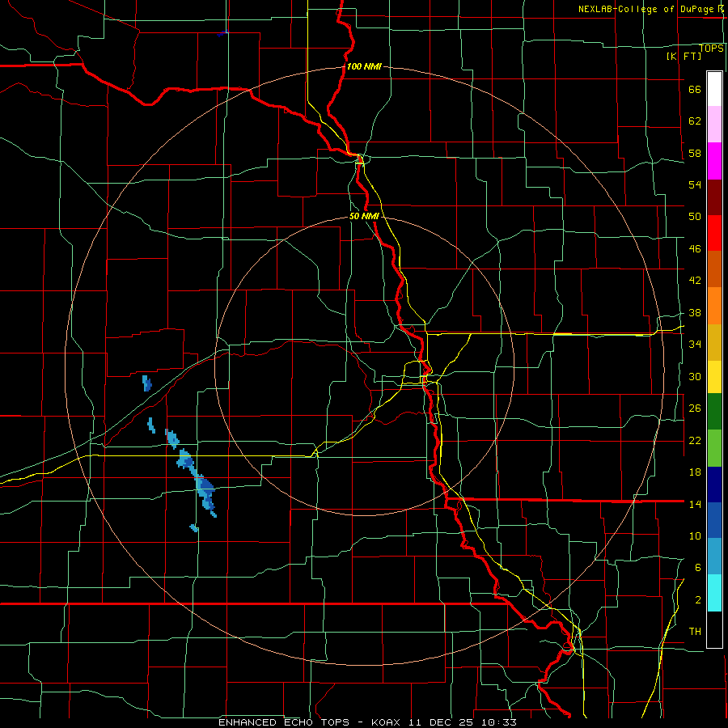This screenshot has width=728, height=728.
Task: Click the "46" legend value
Action: [695, 248]
